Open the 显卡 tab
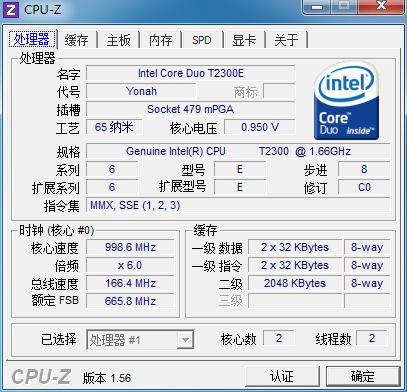 point(244,40)
